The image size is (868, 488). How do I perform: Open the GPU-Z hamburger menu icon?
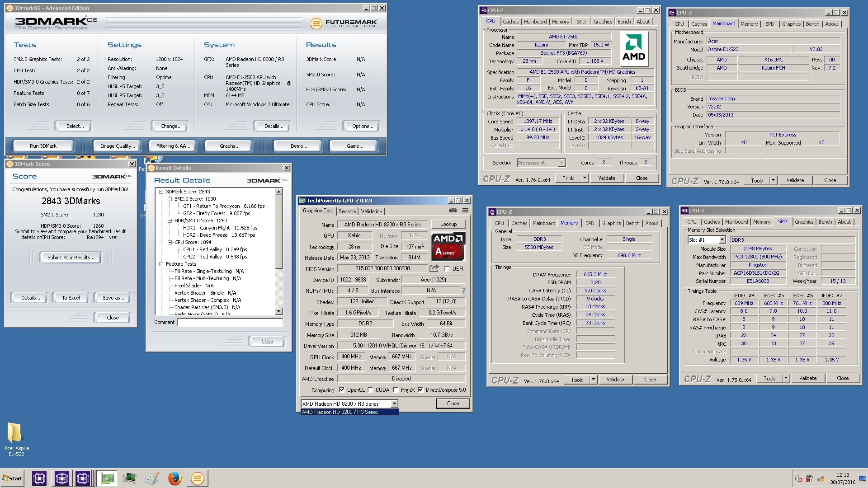tap(465, 211)
